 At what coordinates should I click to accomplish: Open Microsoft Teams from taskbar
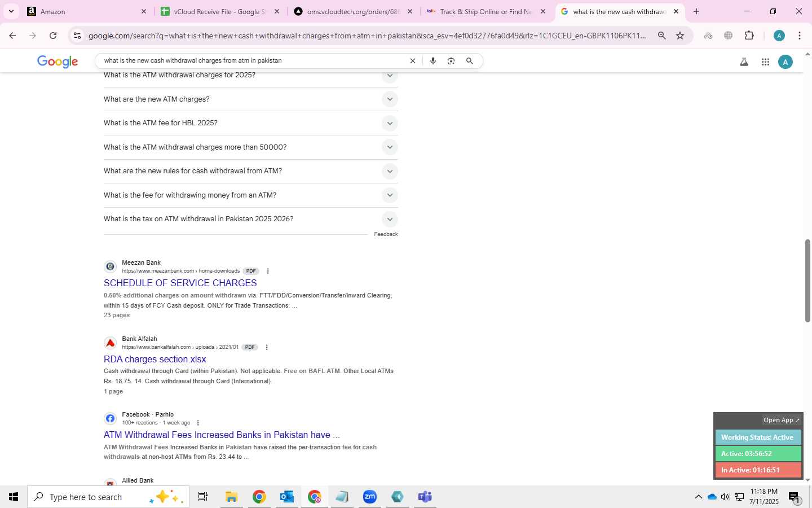(425, 497)
